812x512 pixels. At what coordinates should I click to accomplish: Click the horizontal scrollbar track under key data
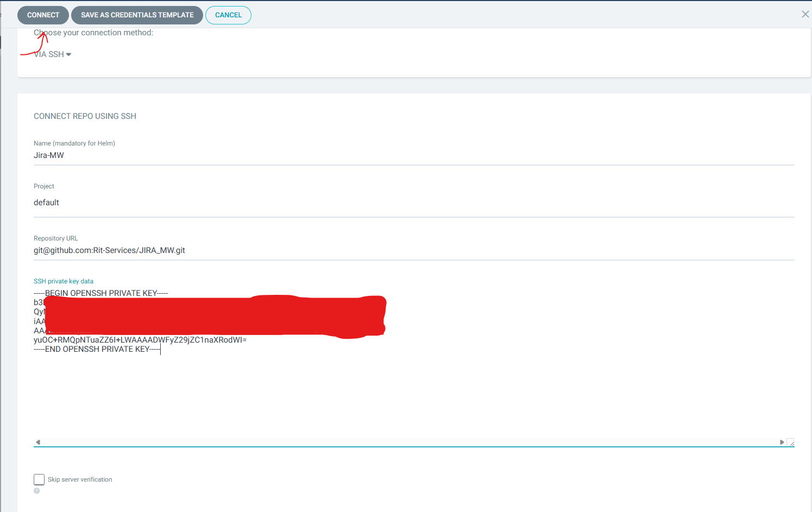[410, 442]
